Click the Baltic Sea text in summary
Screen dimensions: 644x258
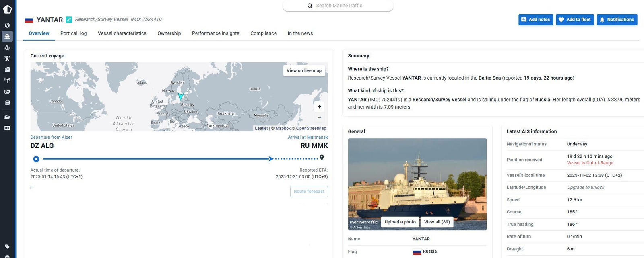point(489,78)
